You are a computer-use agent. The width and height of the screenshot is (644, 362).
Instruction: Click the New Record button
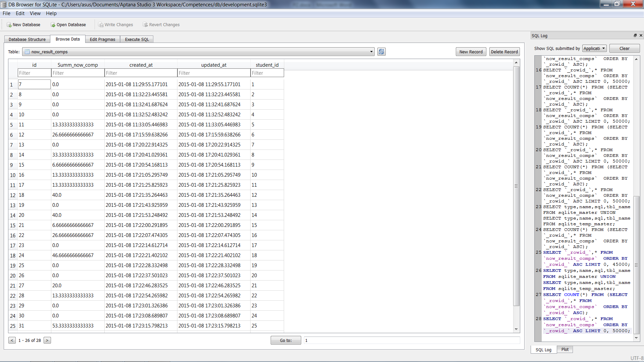tap(471, 52)
